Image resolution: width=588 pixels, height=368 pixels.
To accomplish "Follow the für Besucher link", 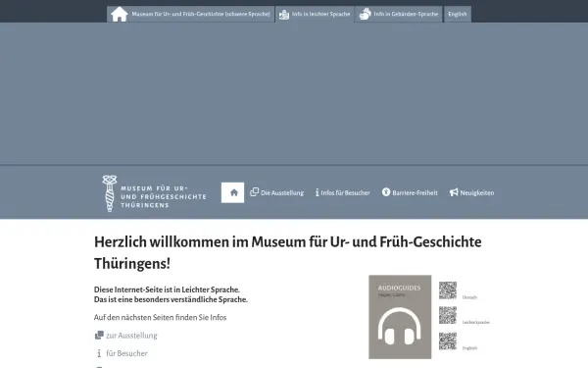I will pos(126,353).
